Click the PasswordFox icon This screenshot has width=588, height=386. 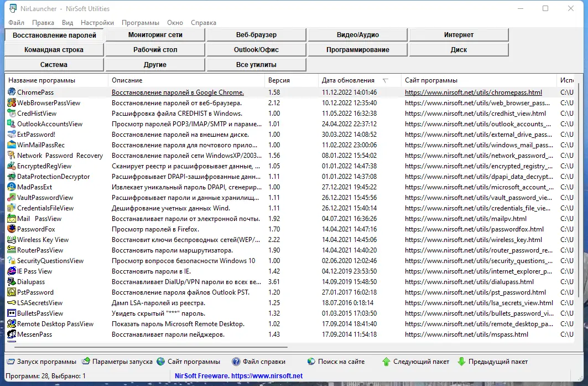12,229
